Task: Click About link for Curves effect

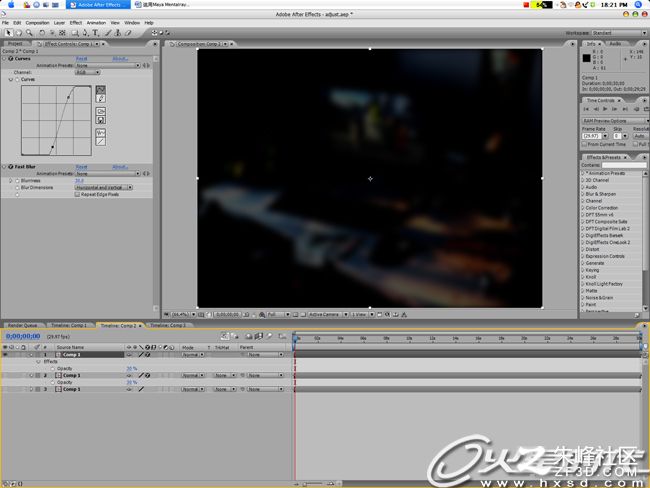Action: point(120,59)
